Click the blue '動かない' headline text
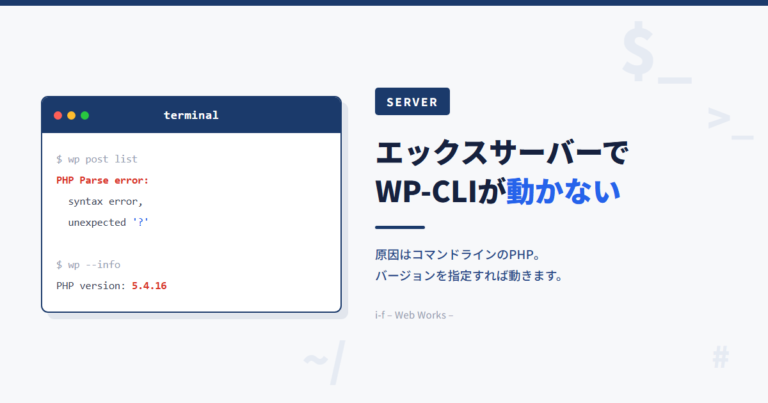768x403 pixels. [564, 191]
